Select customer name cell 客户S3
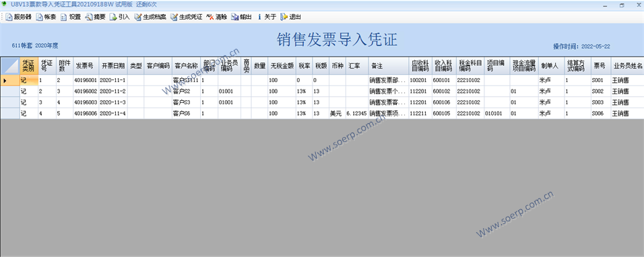Screen dimensions: 644x257 pyautogui.click(x=186, y=102)
